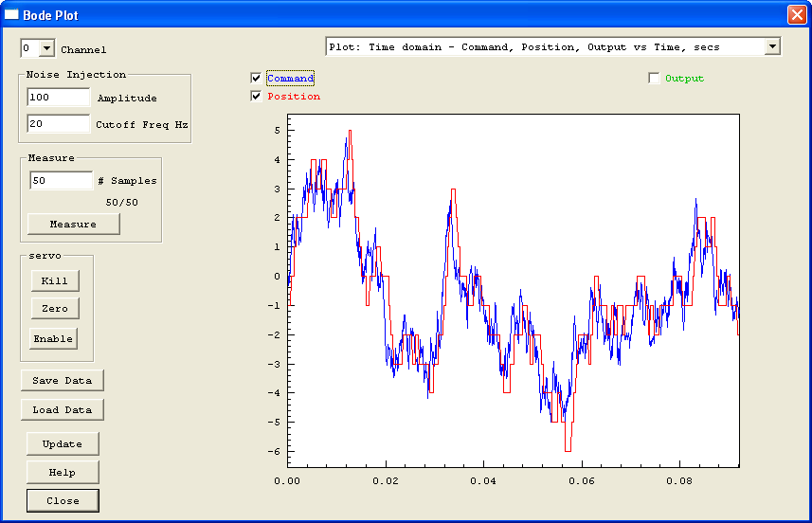
Task: Uncheck the Command checkbox
Action: click(256, 78)
